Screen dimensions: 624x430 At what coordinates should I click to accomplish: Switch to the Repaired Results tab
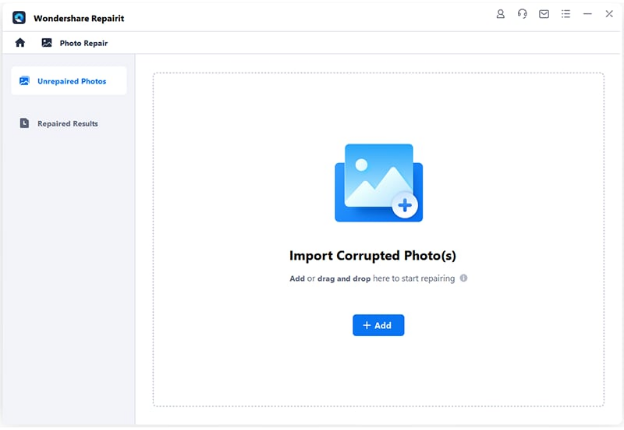tap(67, 123)
